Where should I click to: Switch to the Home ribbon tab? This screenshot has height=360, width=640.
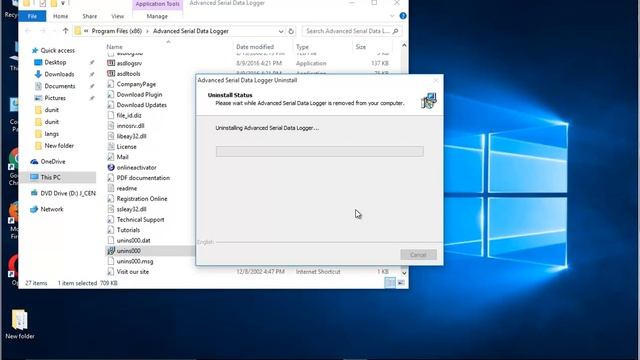point(60,16)
